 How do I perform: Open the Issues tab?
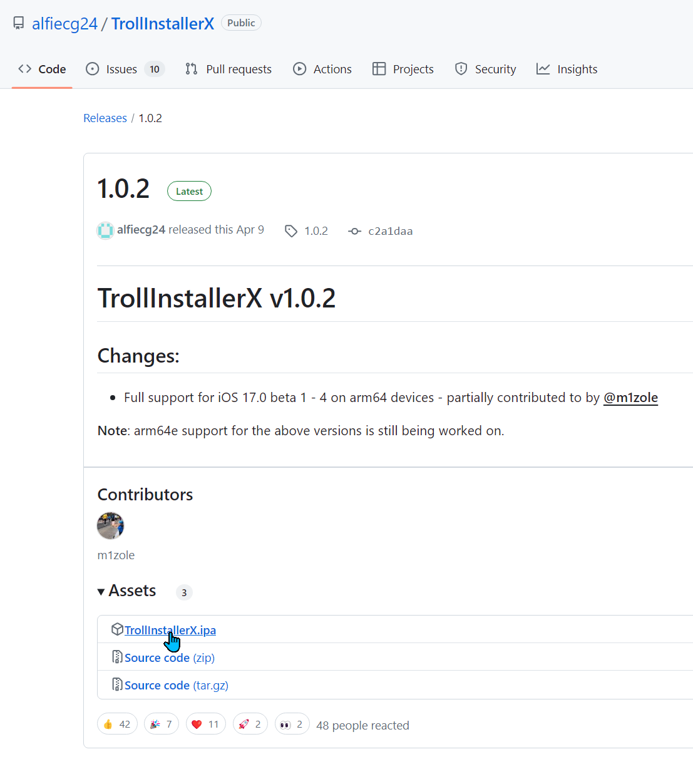[125, 69]
